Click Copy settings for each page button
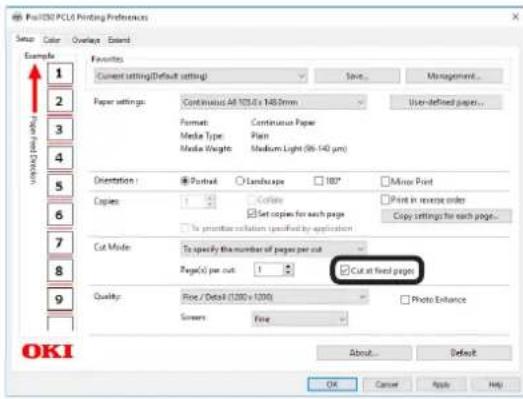This screenshot has width=523, height=399. 446,216
